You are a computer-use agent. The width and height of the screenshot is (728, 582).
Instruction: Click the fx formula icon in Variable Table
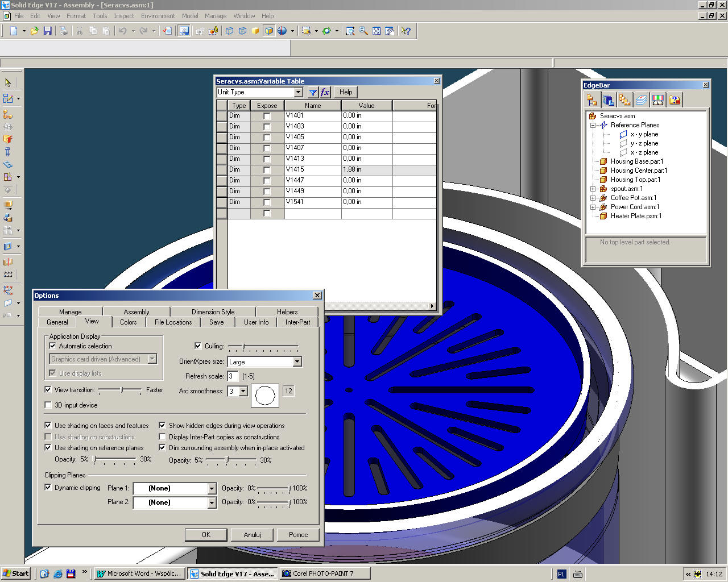pos(325,92)
